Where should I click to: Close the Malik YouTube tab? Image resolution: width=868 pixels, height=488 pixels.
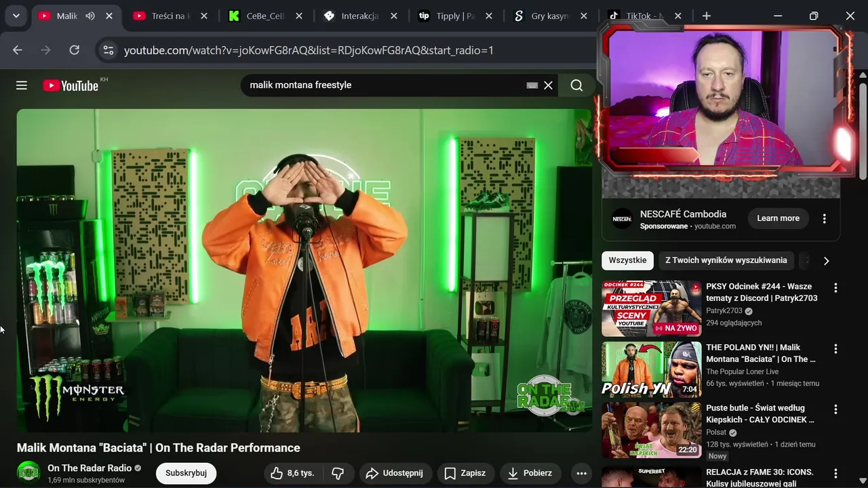(109, 16)
